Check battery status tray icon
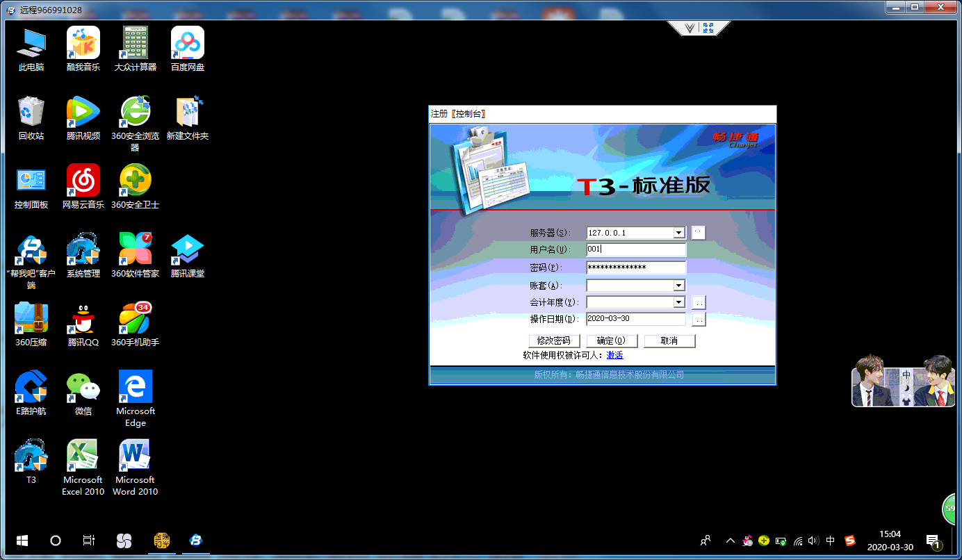This screenshot has width=962, height=560. (781, 541)
